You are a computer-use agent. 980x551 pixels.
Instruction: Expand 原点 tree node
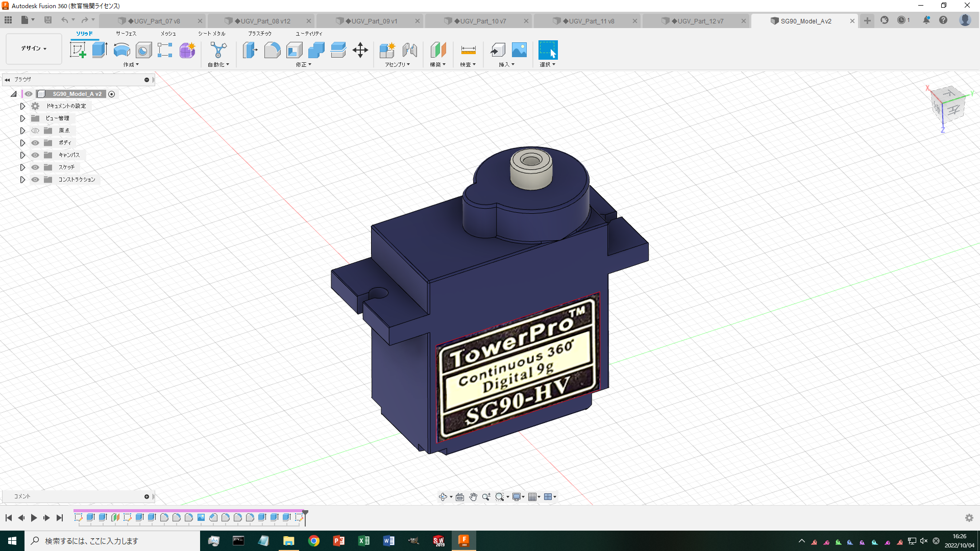(x=22, y=131)
